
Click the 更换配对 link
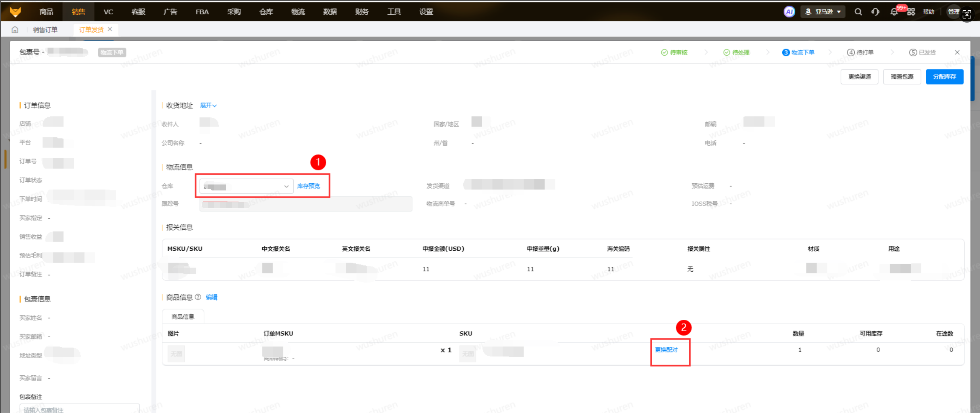666,350
